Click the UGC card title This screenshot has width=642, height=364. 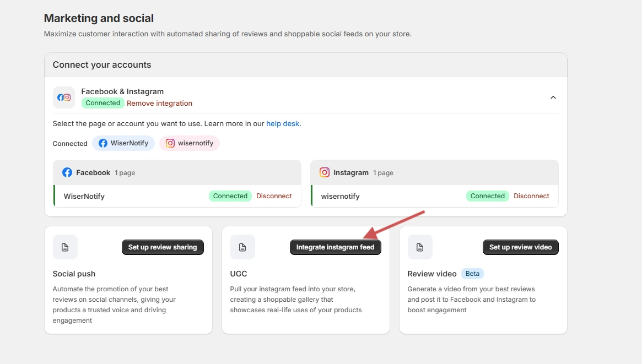[x=239, y=274]
